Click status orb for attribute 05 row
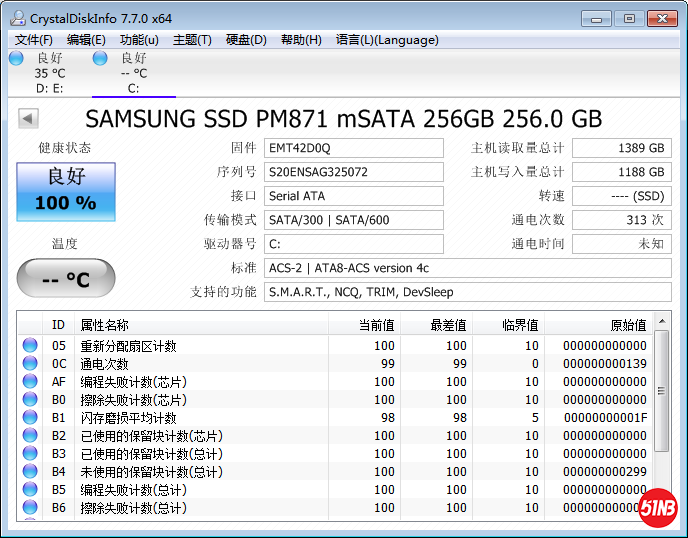 tap(30, 346)
